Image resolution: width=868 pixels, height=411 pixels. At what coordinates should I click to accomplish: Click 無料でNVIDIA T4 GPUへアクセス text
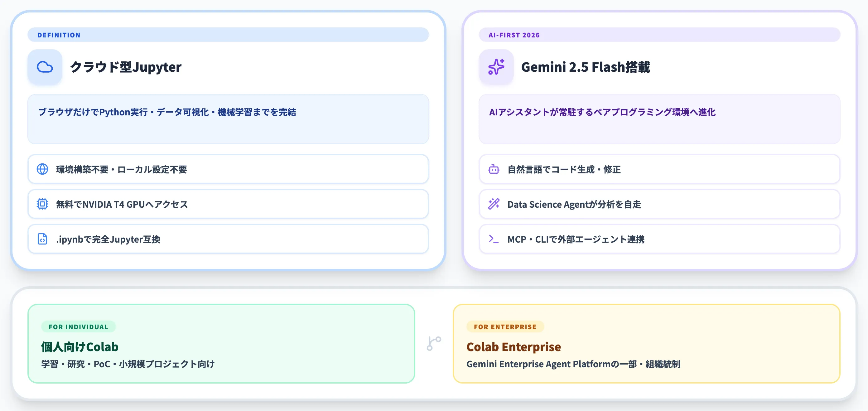tap(122, 205)
